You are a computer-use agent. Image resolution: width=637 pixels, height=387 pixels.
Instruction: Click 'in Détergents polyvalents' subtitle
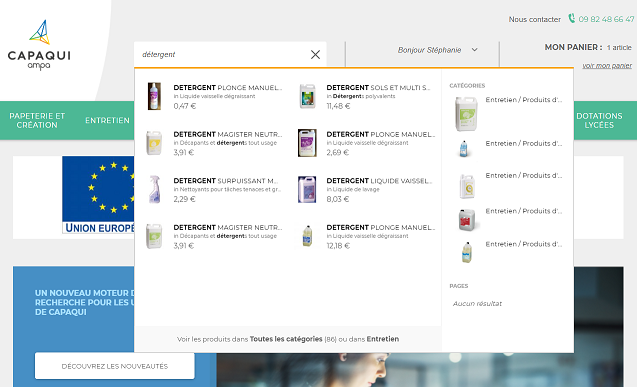361,97
